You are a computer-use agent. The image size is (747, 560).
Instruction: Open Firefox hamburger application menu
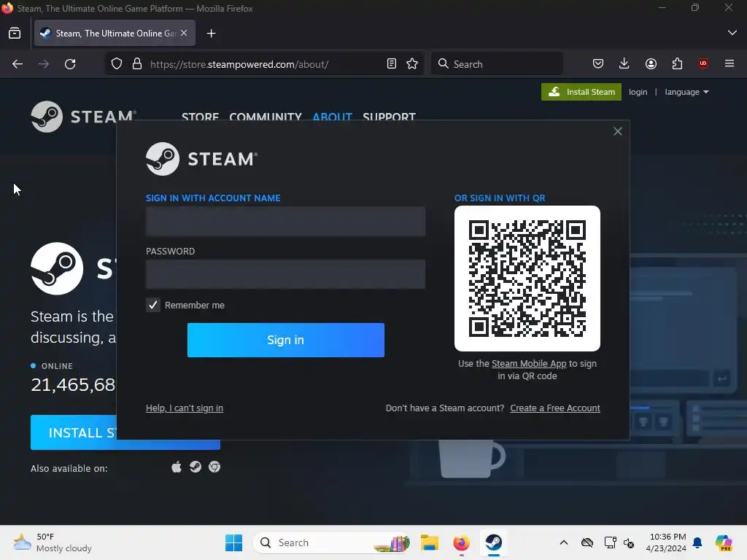[x=729, y=63]
